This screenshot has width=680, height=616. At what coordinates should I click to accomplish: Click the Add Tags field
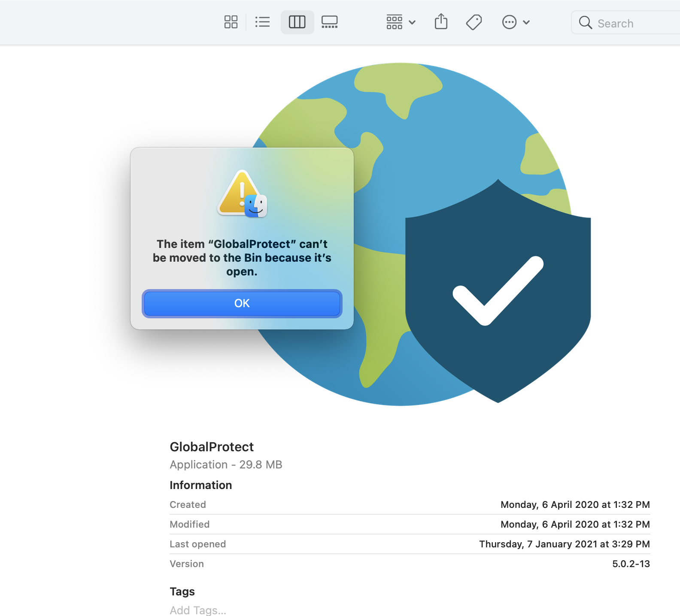coord(198,610)
